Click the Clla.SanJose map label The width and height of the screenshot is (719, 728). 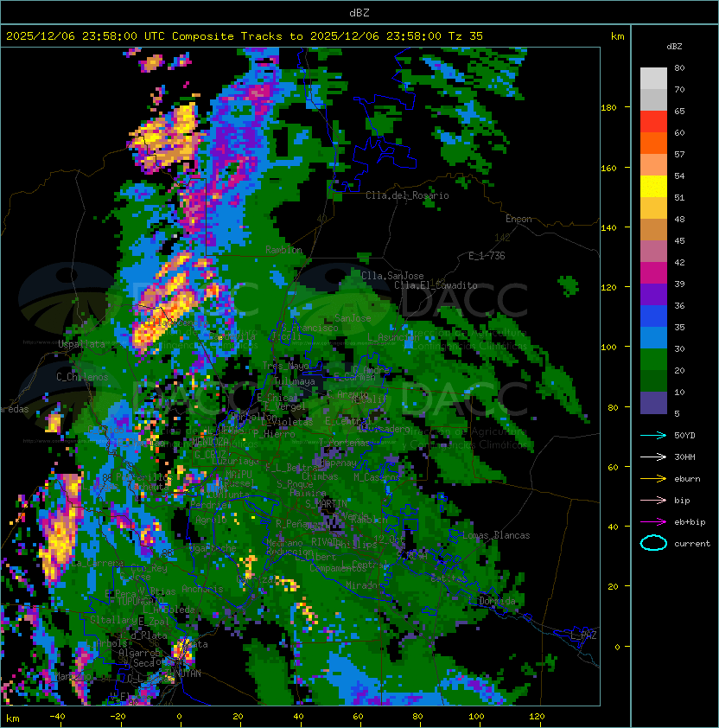pos(392,276)
